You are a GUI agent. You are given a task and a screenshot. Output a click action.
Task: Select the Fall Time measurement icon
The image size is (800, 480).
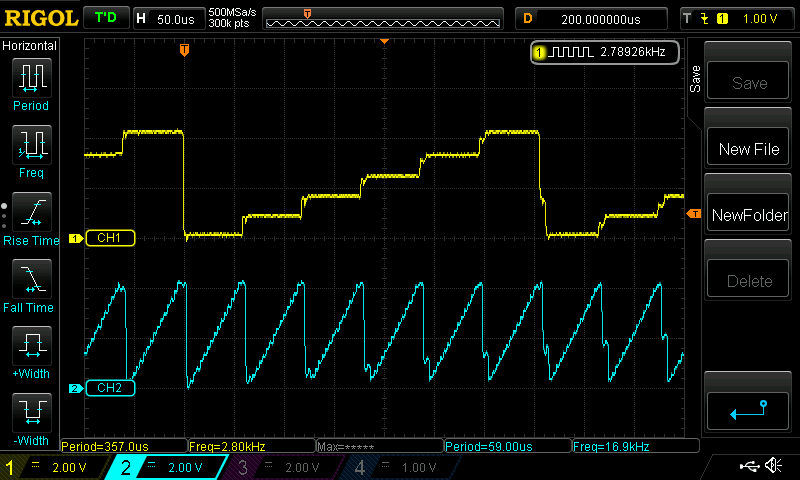click(x=31, y=279)
